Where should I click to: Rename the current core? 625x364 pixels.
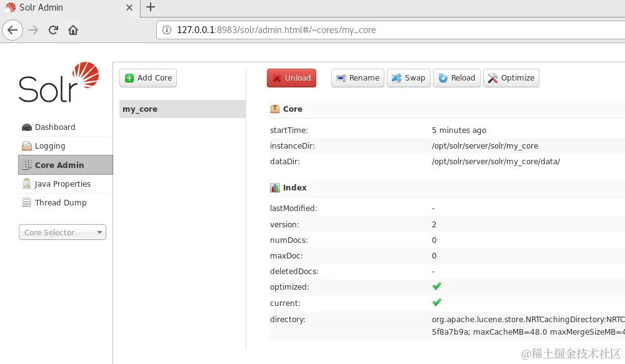pos(357,77)
